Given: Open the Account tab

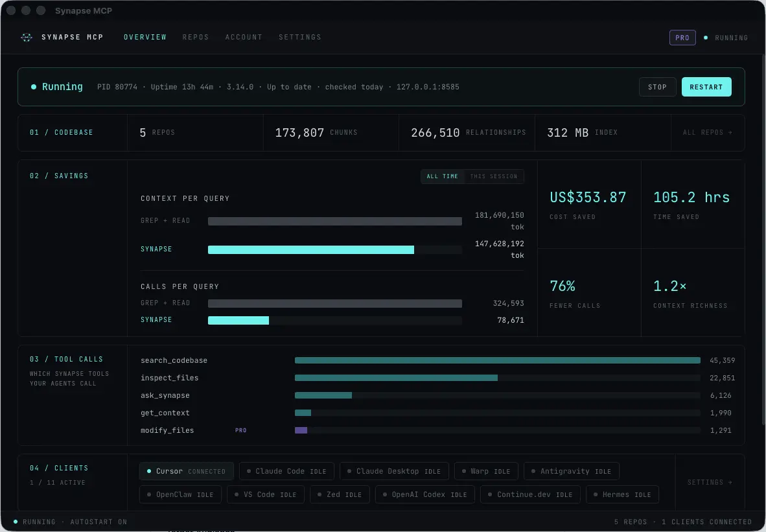Looking at the screenshot, I should (x=244, y=37).
